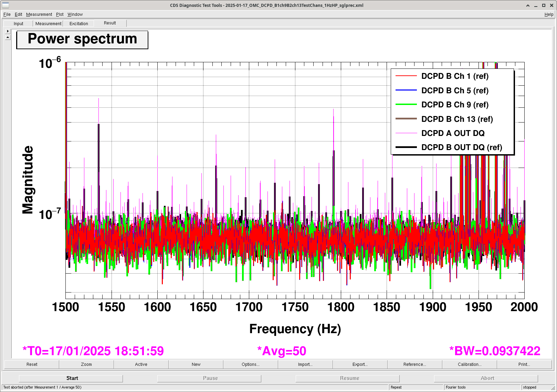Click the DCPD A OUT DQ legend label
Viewport: 557px width, 392px height.
pos(453,133)
